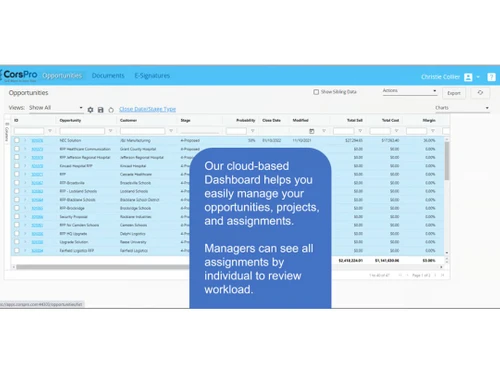Click Grant County Hospital customer cell
The image size is (500, 375).
pos(138,149)
